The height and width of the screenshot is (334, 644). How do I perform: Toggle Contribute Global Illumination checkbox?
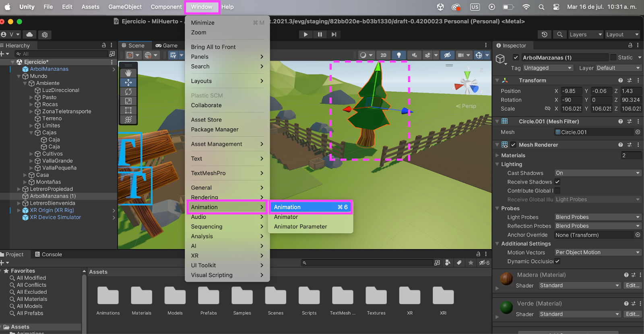tap(557, 191)
